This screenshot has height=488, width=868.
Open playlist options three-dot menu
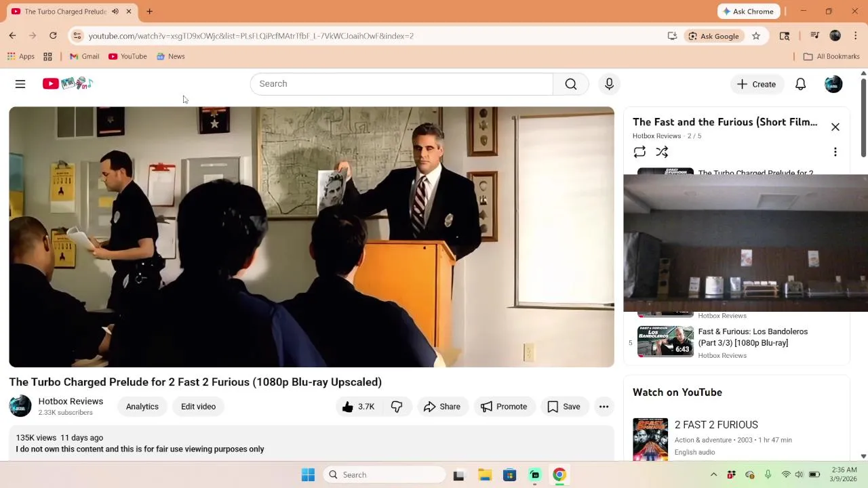(835, 152)
